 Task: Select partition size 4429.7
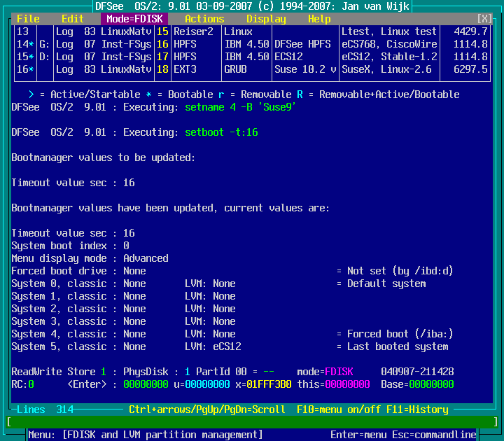pyautogui.click(x=470, y=31)
